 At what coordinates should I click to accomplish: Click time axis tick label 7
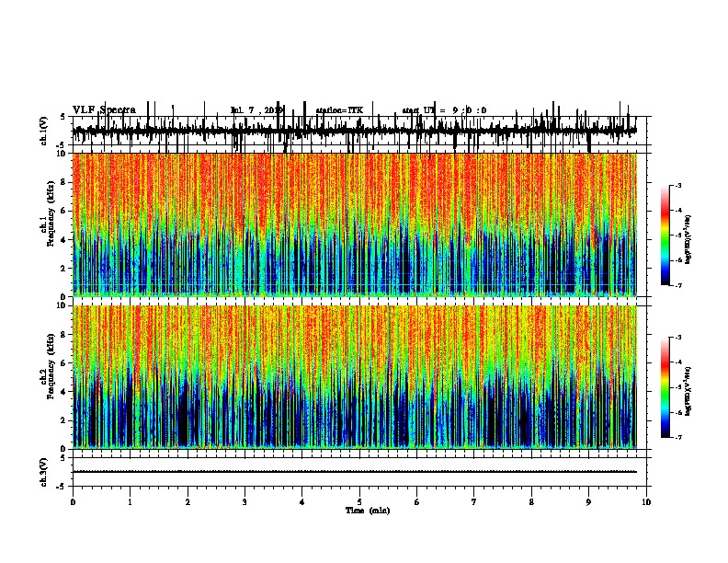(x=474, y=502)
